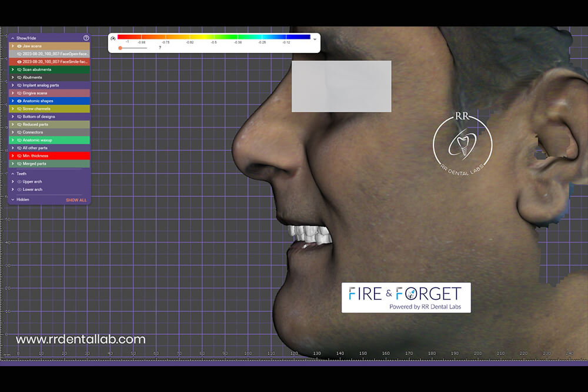This screenshot has height=392, width=588.
Task: Open the Show/Hide panel help icon
Action: (86, 38)
